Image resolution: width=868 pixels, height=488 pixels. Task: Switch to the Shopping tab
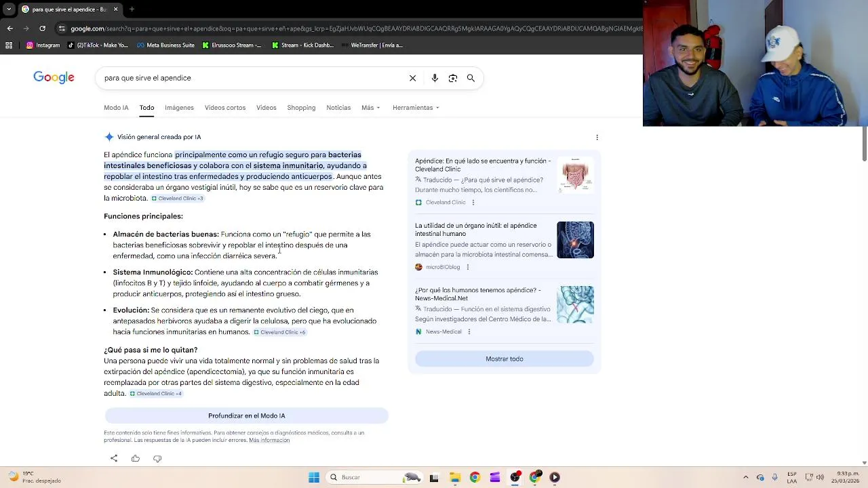pyautogui.click(x=301, y=108)
